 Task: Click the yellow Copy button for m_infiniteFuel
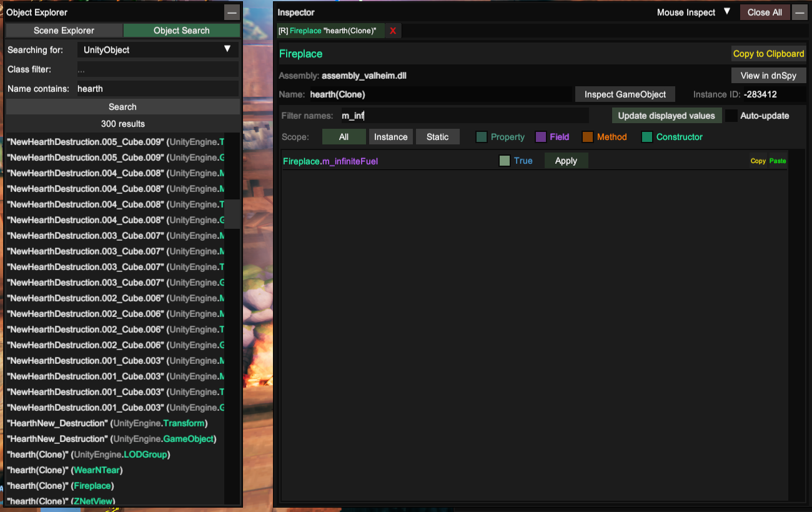click(758, 161)
